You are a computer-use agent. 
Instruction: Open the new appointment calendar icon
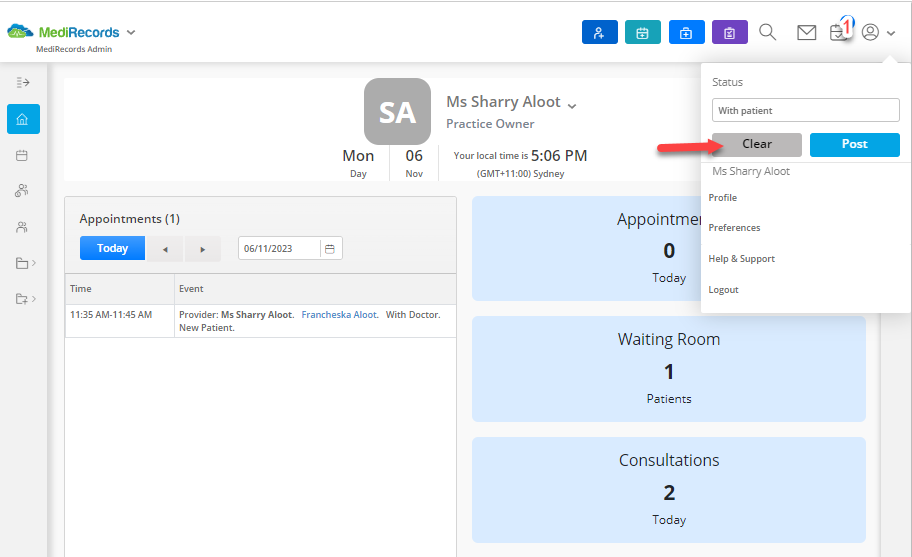click(643, 33)
